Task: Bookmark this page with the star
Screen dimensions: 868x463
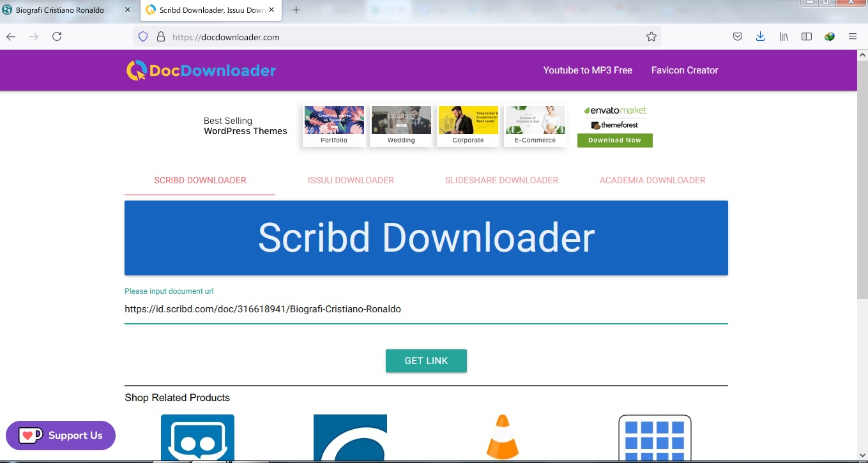Action: pos(651,37)
